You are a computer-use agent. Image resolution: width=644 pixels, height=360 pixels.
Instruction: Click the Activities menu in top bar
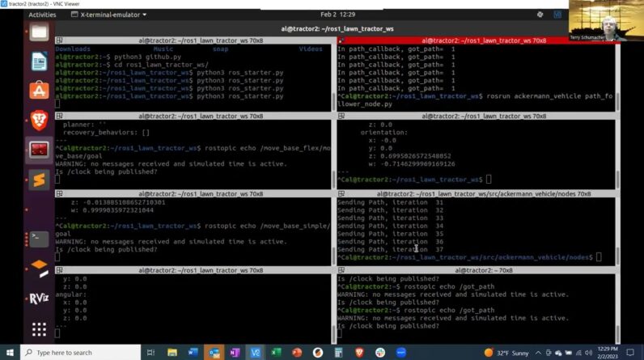coord(42,15)
